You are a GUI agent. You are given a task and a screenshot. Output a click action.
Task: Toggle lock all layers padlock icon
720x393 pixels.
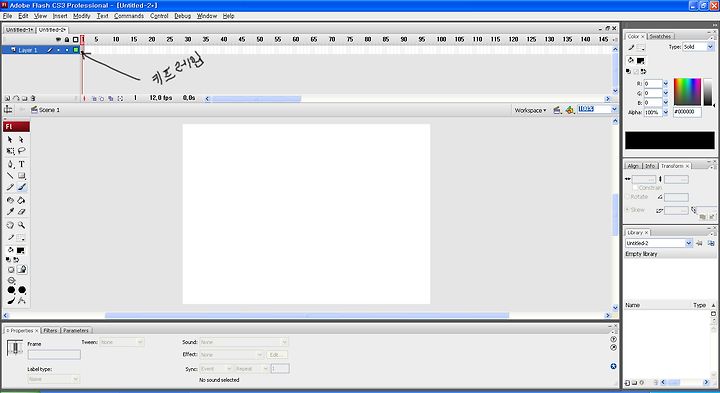67,39
